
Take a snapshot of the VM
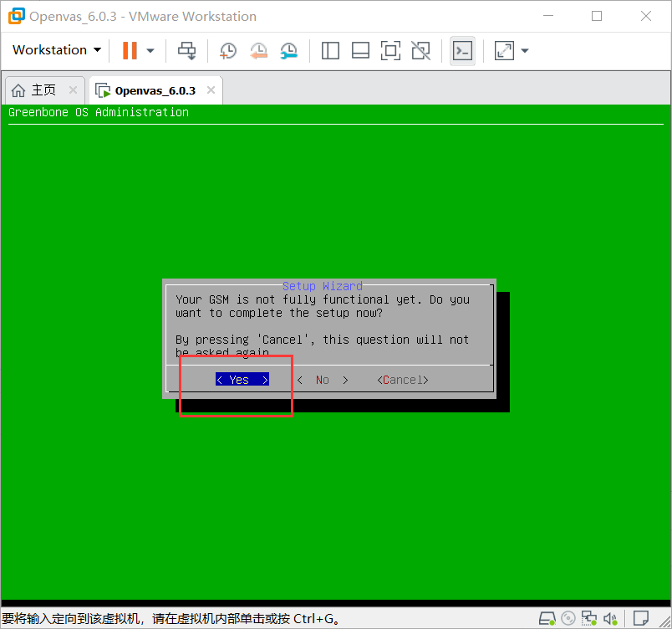[x=228, y=50]
